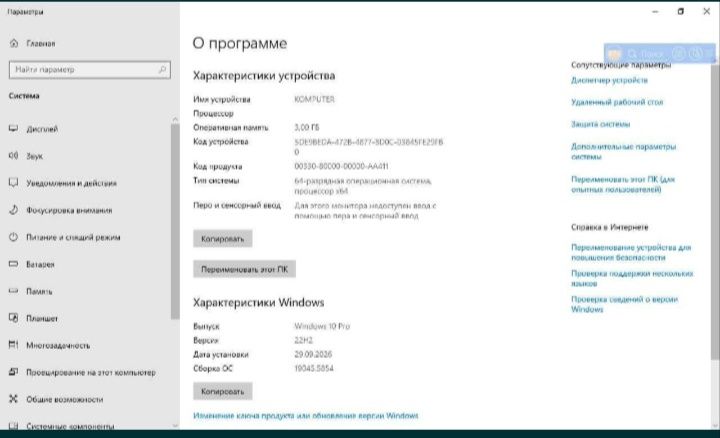Focus the Найти параметр search field
Screen dimensions: 720x438
90,70
